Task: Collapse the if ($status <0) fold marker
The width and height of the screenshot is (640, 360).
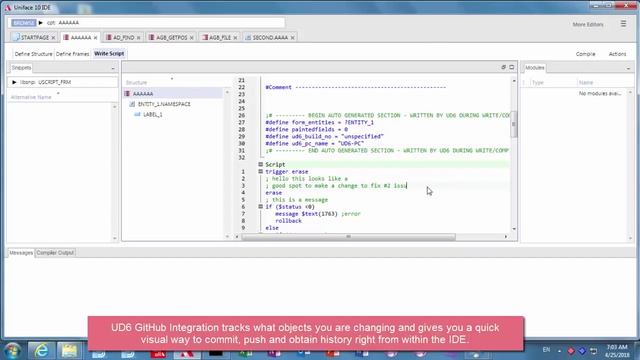Action: 260,207
